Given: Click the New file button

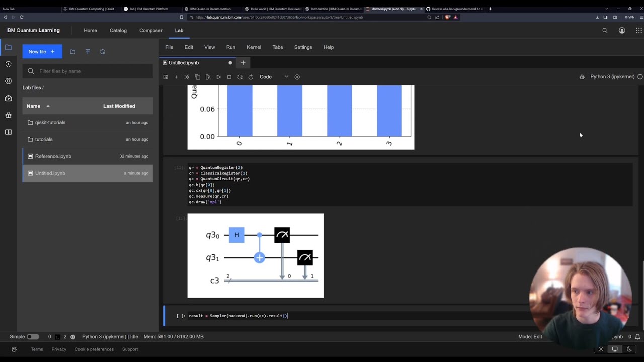Looking at the screenshot, I should click(42, 51).
